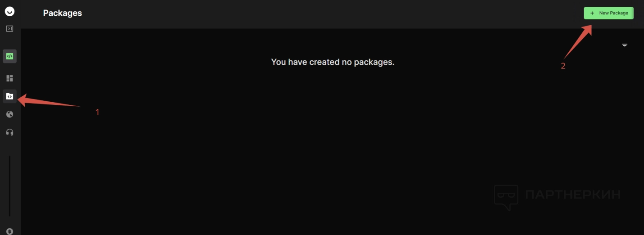Open the globe icon in the sidebar

point(9,114)
